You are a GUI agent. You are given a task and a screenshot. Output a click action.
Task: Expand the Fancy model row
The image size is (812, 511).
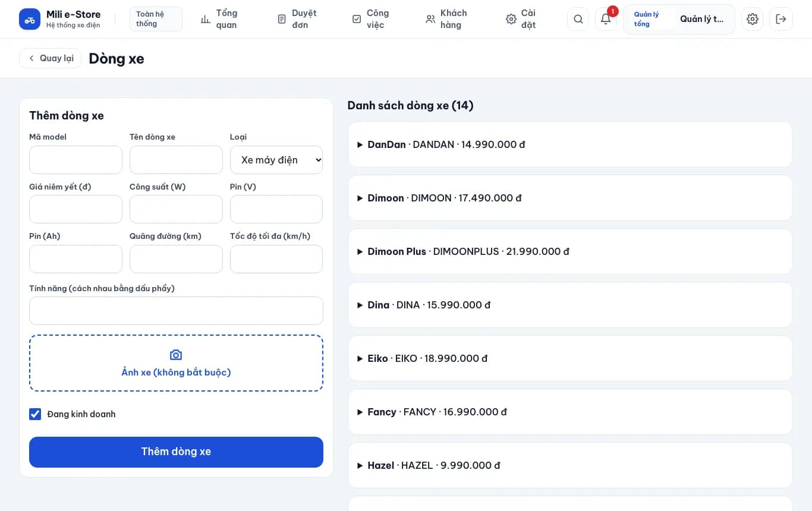click(570, 412)
